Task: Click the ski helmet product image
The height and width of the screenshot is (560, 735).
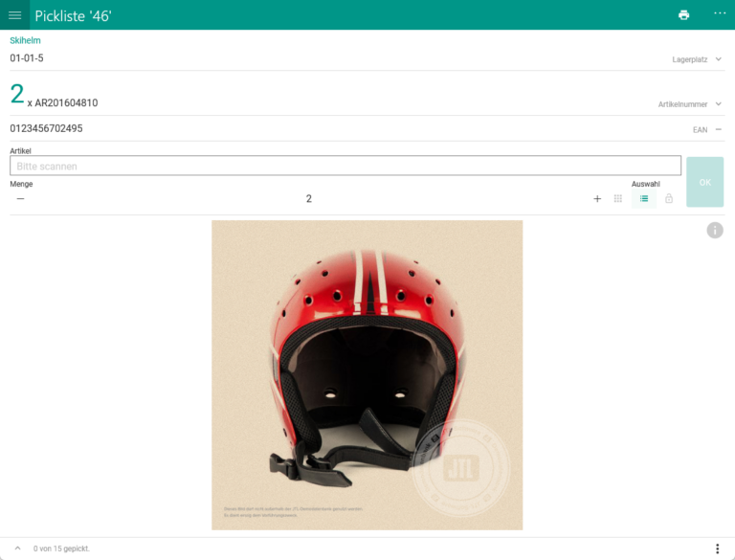Action: 367,374
